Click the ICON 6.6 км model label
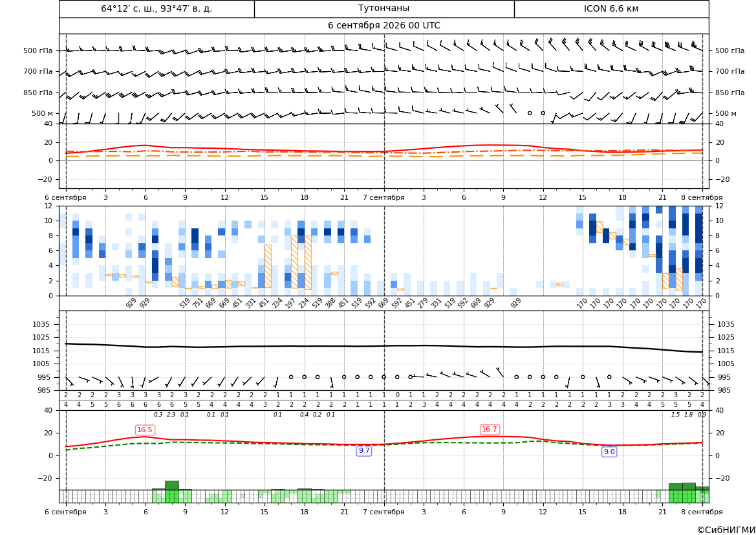The image size is (756, 535). 611,8
